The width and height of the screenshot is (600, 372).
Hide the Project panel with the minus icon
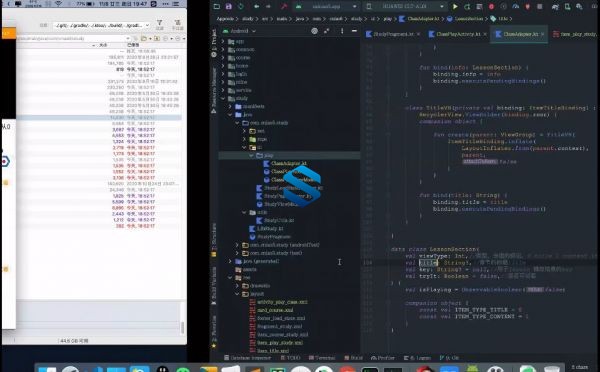(x=354, y=31)
